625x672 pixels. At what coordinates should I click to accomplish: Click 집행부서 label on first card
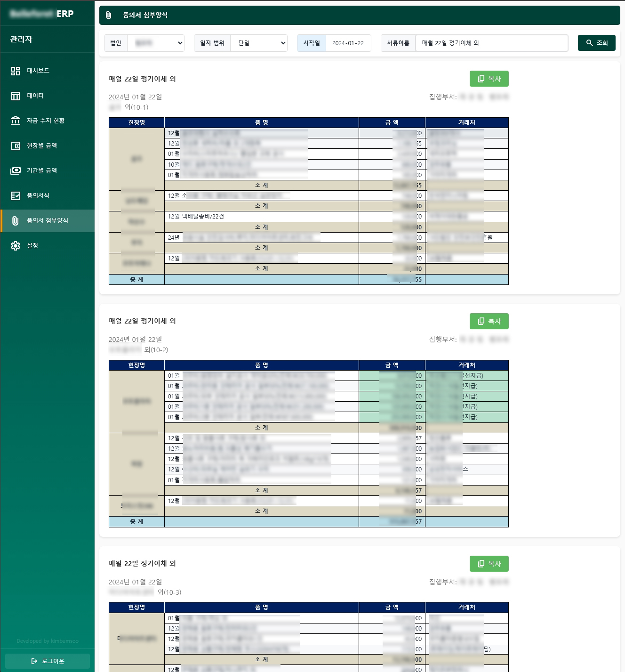coord(443,97)
